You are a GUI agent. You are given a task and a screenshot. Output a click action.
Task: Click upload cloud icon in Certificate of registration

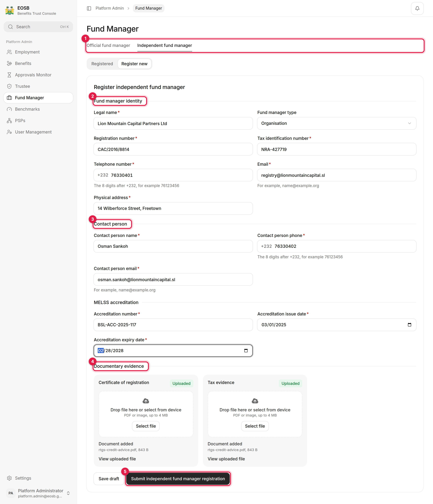pyautogui.click(x=146, y=401)
